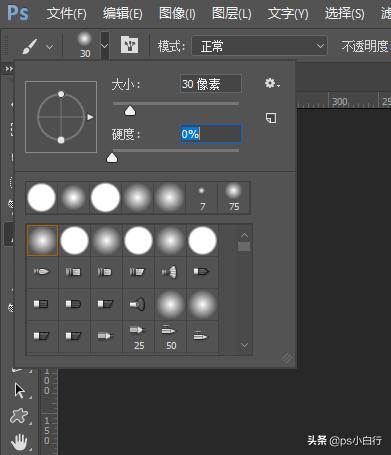Click the 大小 size slider handle
The height and width of the screenshot is (455, 391).
pos(130,111)
